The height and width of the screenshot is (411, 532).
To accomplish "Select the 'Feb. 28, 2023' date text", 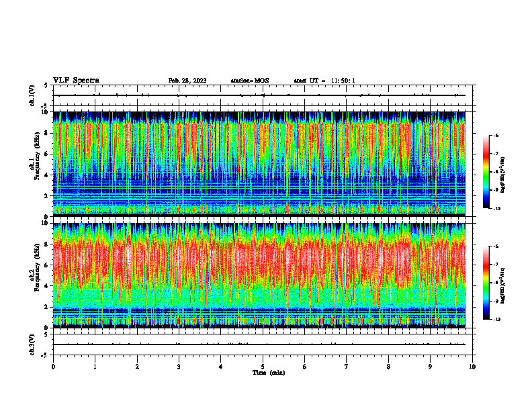I will pyautogui.click(x=187, y=81).
